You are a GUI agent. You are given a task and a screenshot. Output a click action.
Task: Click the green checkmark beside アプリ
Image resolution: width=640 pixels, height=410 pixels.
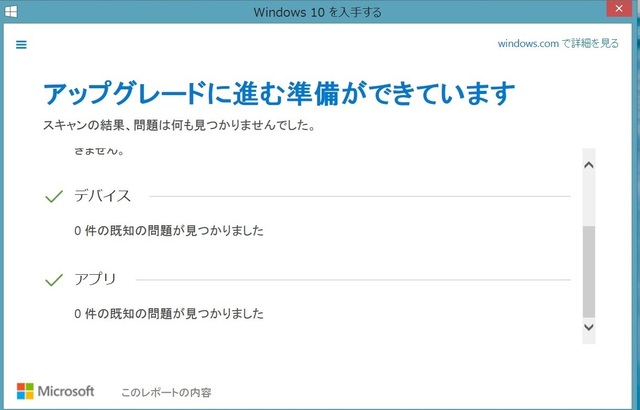(54, 280)
